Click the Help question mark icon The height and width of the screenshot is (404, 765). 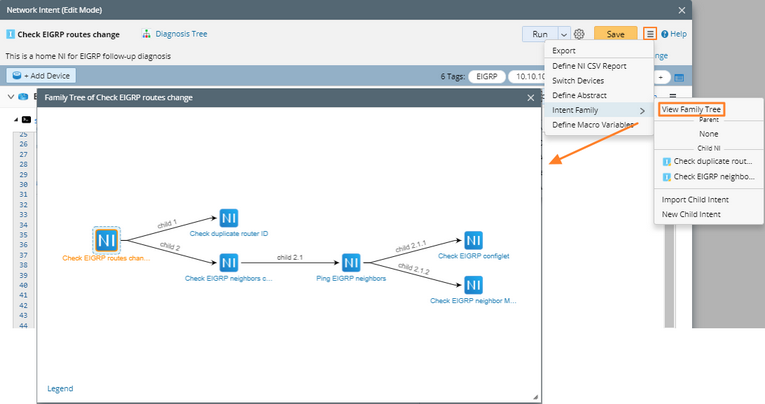click(664, 34)
